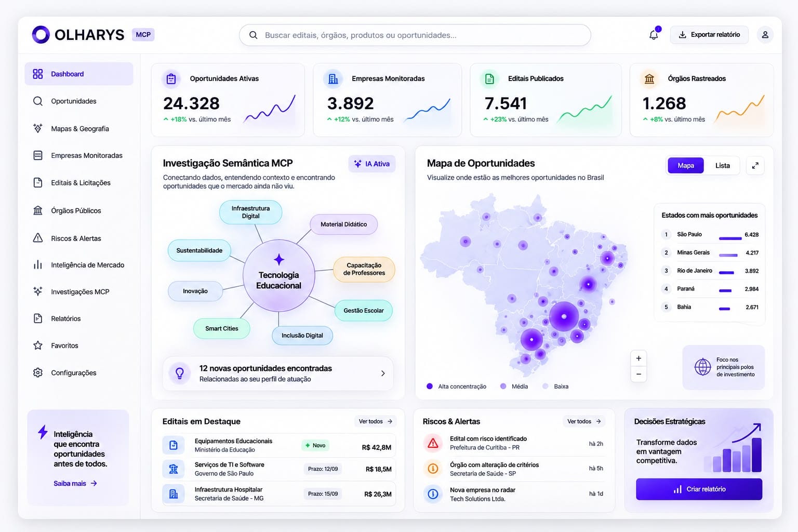
Task: Click the lightbulb icon for new opportunities
Action: (x=180, y=373)
